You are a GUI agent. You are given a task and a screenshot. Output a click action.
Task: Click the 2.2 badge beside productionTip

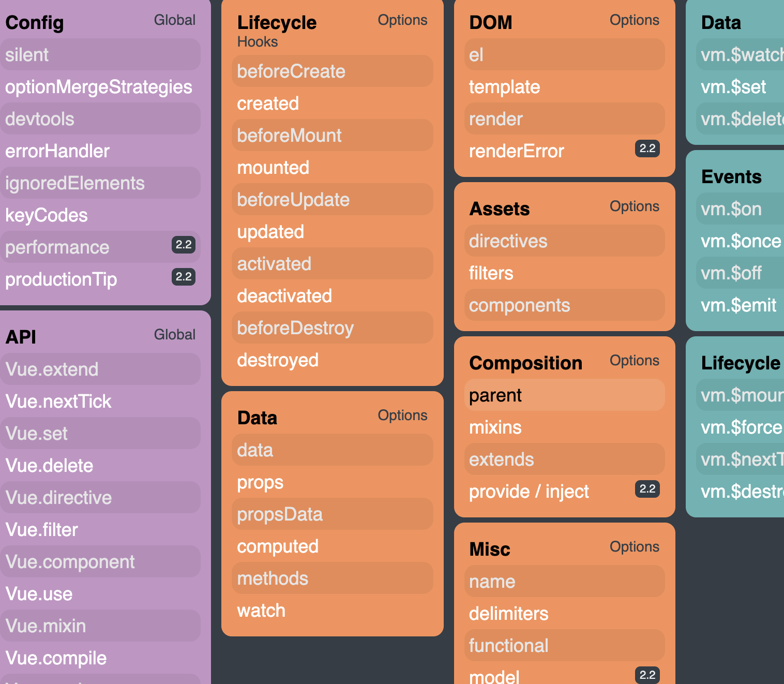[x=184, y=277]
